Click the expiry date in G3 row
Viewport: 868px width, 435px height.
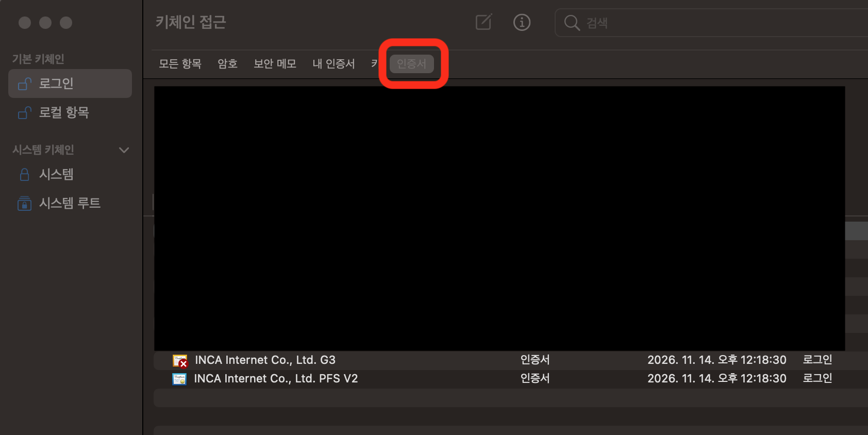717,360
